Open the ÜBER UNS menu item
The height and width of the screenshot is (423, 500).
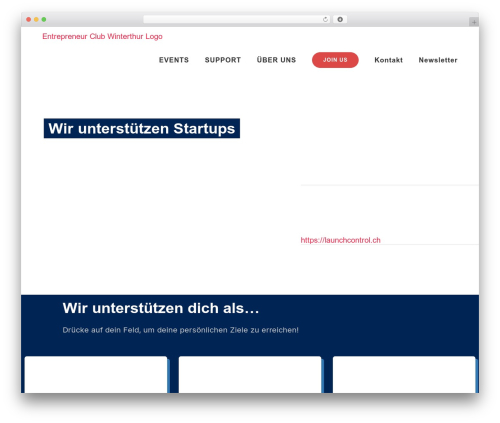coord(276,60)
